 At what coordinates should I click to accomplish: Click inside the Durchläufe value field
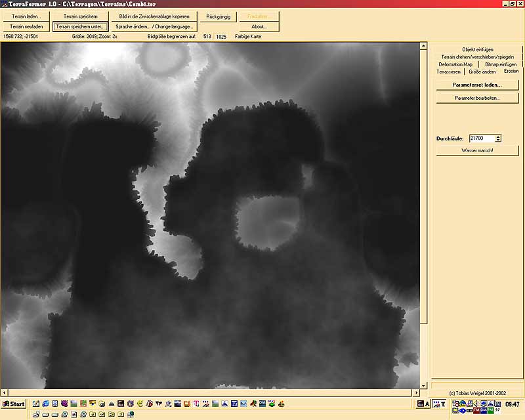point(481,138)
